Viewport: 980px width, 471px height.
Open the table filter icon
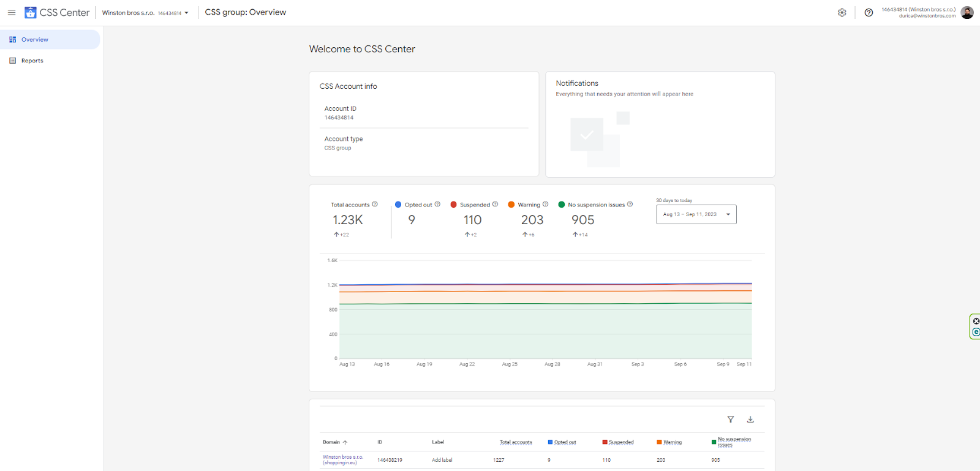[731, 420]
